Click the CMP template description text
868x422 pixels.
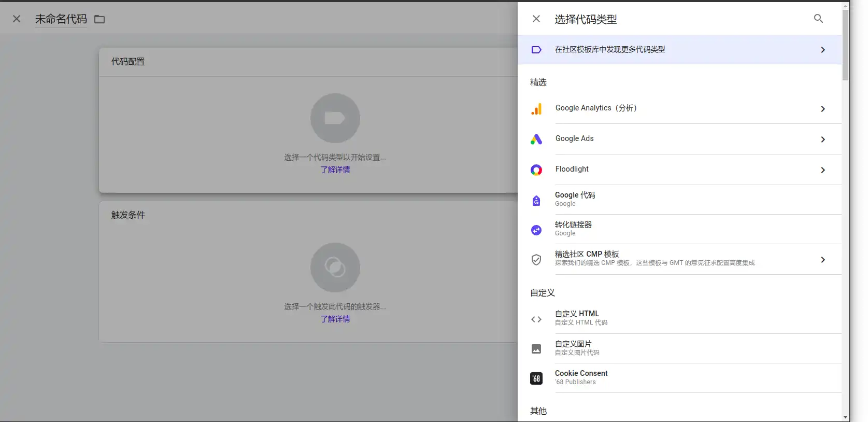point(655,263)
